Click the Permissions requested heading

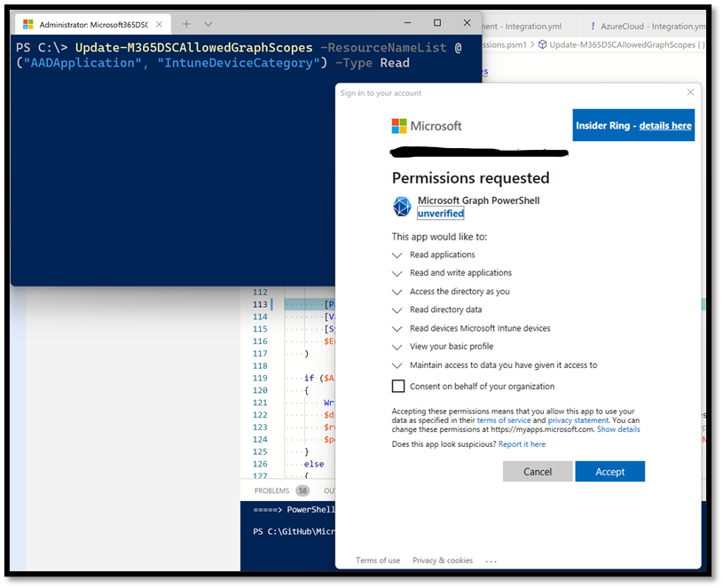470,178
